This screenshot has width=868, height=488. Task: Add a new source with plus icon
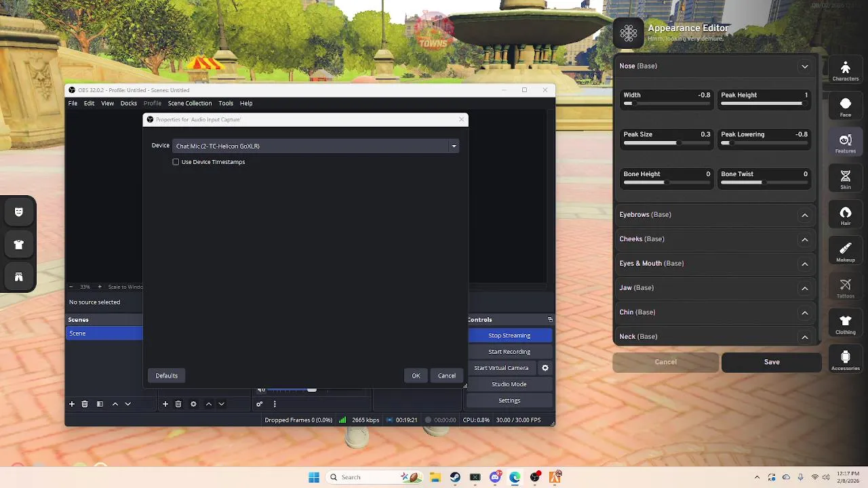165,404
